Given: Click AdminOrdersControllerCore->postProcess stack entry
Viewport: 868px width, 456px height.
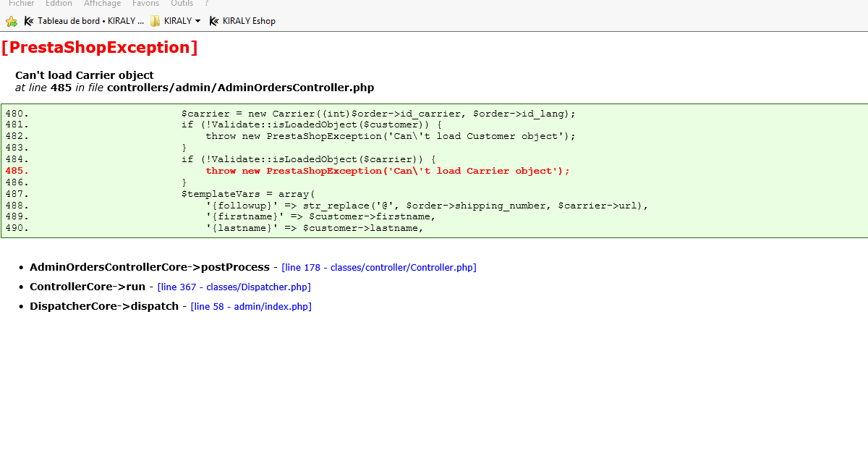Looking at the screenshot, I should 150,267.
